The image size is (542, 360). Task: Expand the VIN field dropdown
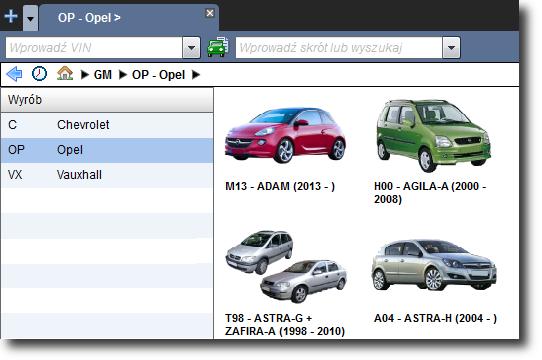pos(191,48)
